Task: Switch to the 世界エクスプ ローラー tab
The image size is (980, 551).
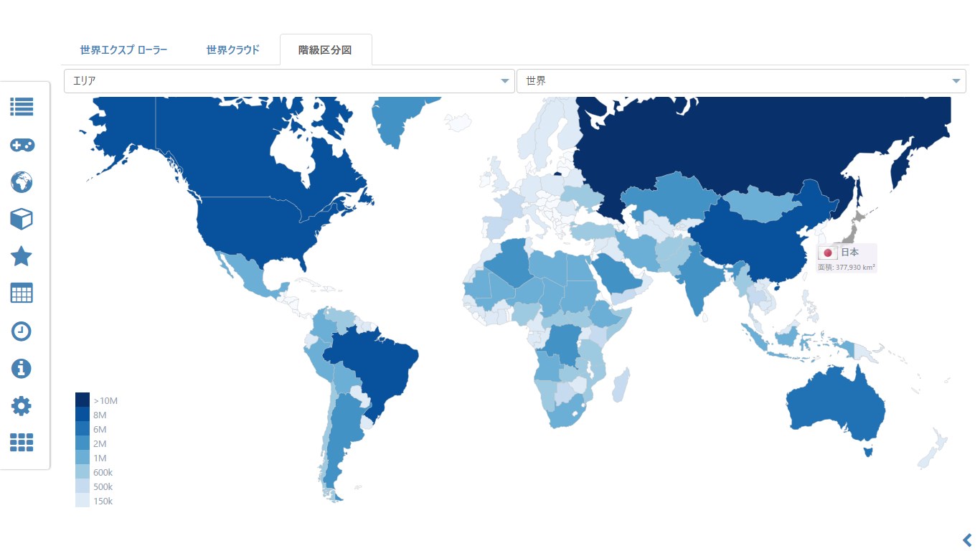Action: coord(123,50)
